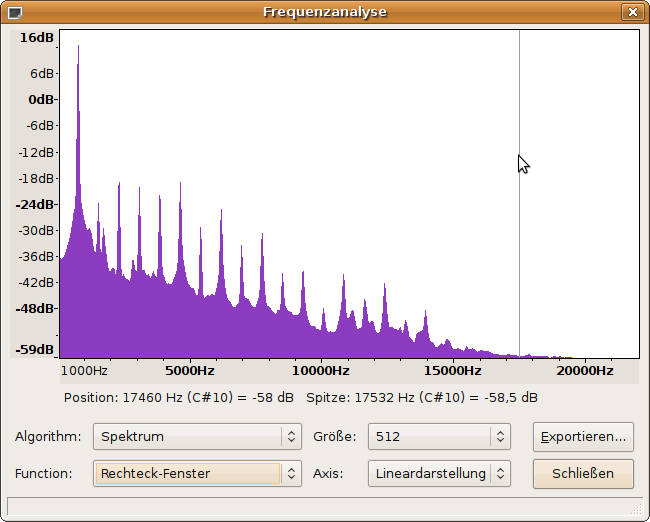
Task: Click the 20000Hz label on frequency axis
Action: click(585, 371)
